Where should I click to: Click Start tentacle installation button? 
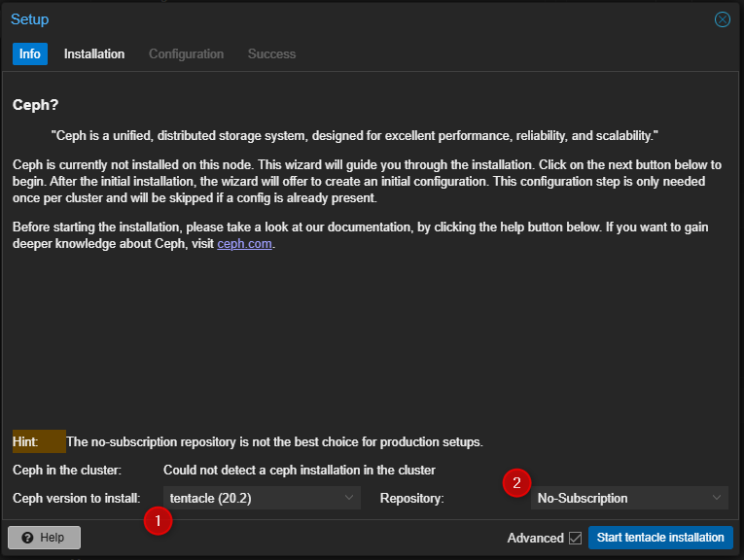(660, 538)
